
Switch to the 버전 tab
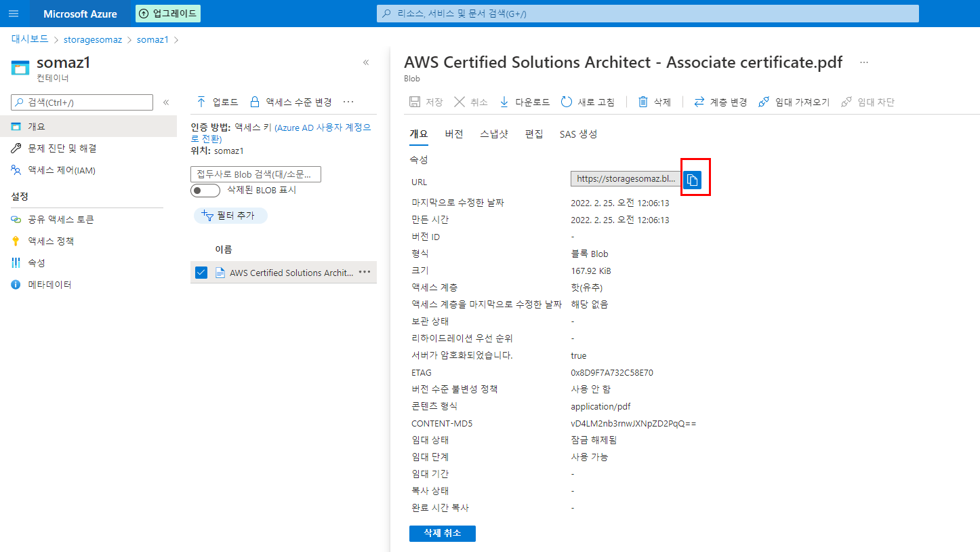point(454,134)
